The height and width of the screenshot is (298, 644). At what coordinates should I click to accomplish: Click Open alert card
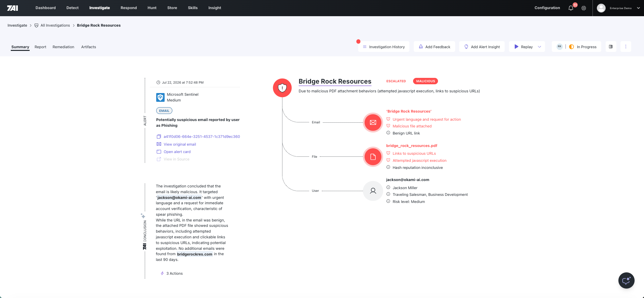[177, 152]
